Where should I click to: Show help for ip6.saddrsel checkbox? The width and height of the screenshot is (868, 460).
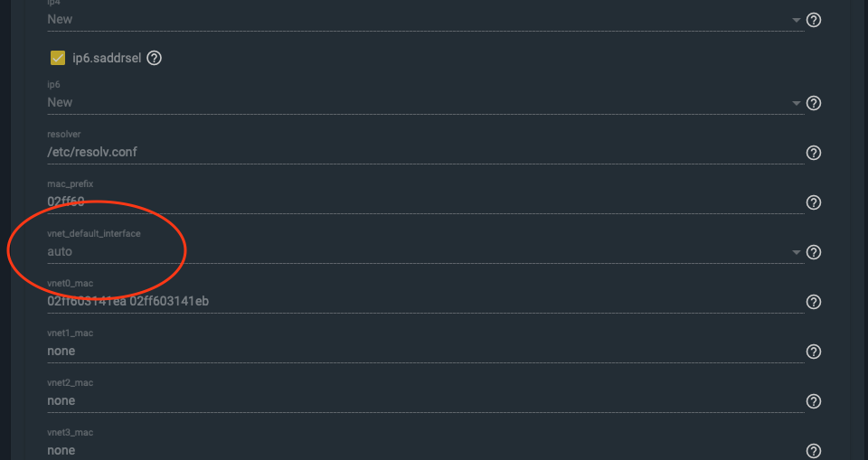point(154,58)
